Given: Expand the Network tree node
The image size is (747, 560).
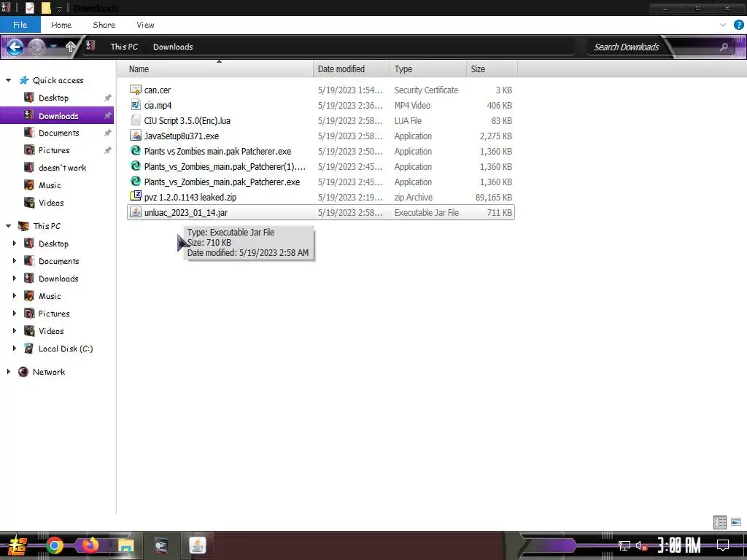Looking at the screenshot, I should (x=8, y=372).
